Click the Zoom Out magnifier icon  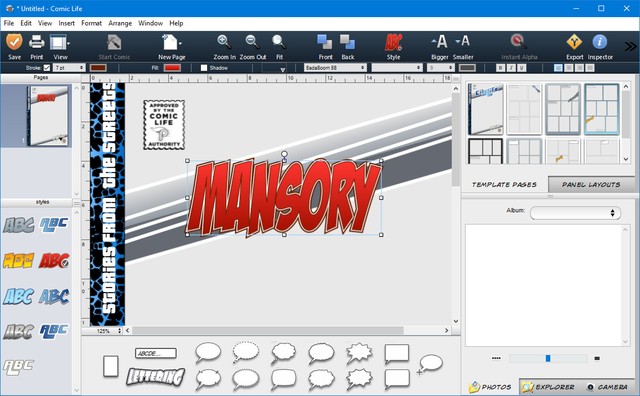tap(252, 42)
